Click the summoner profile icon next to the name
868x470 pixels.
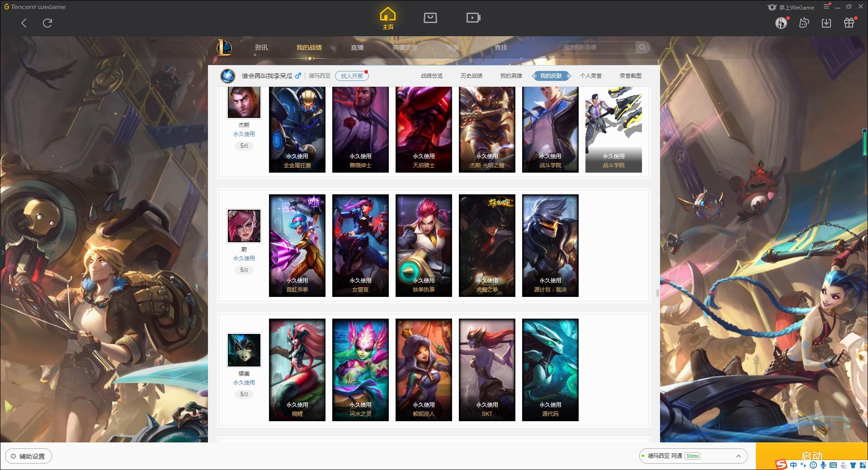(228, 75)
